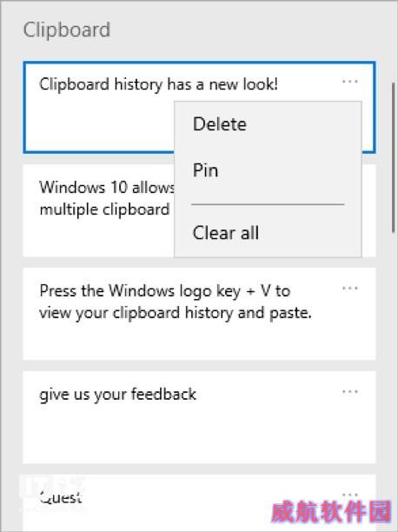Click the scrollbar track below the thumb
Viewport: 398px width, 532px height.
[394, 373]
